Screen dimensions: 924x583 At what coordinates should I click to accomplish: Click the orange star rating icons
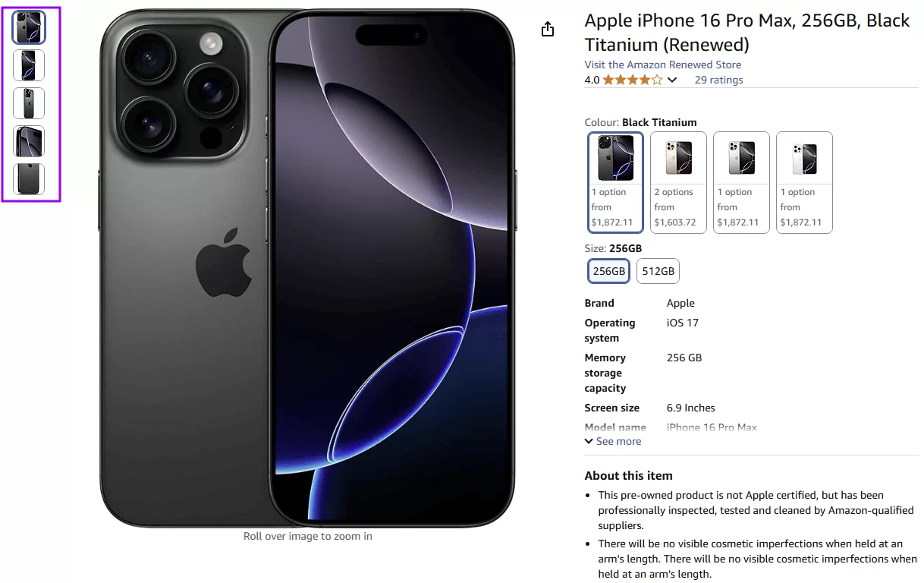coord(633,80)
